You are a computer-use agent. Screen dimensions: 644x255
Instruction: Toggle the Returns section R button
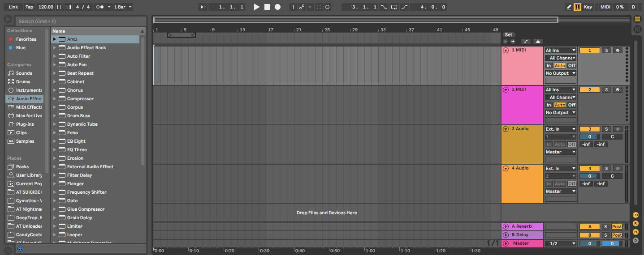point(635,224)
